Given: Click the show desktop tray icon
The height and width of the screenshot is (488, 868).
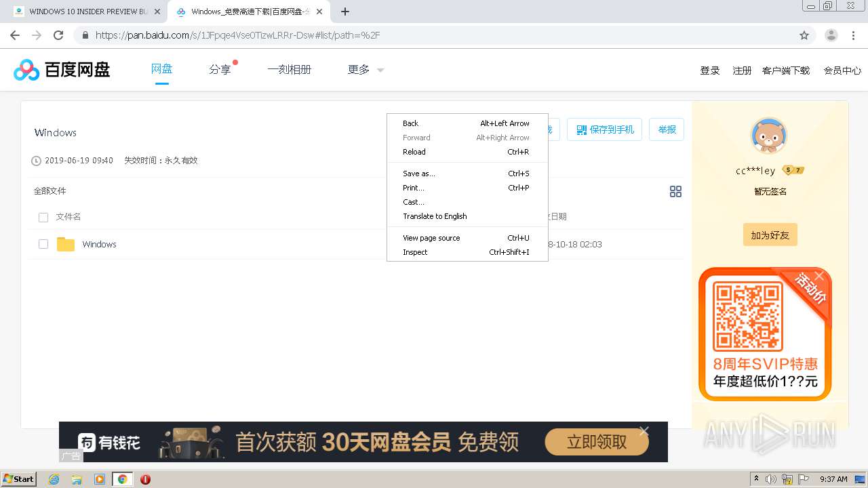Looking at the screenshot, I should [x=860, y=479].
